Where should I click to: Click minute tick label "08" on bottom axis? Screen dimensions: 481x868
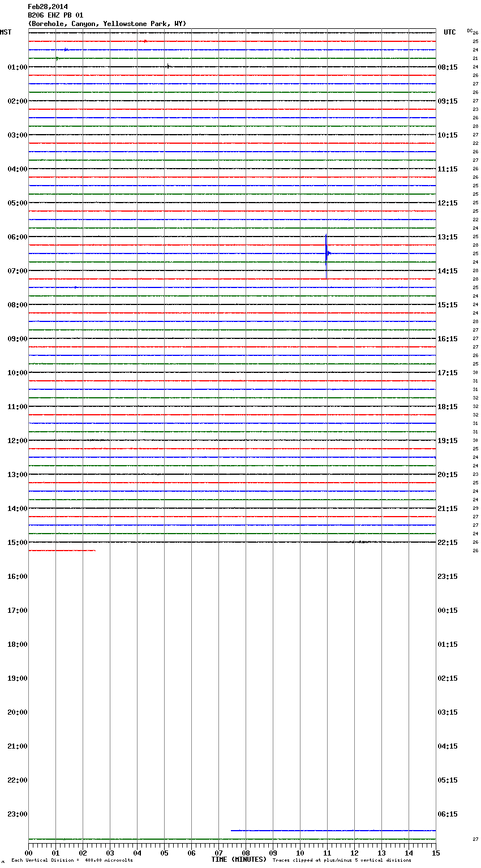coord(246,853)
